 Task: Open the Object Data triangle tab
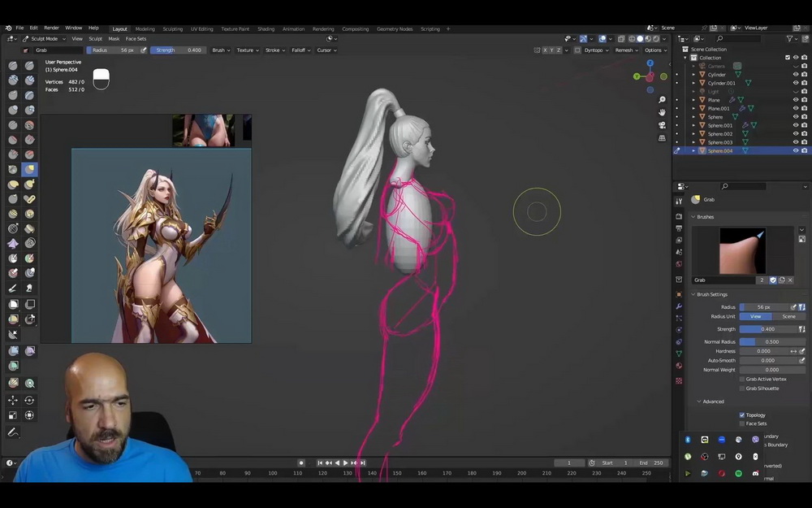pos(679,353)
